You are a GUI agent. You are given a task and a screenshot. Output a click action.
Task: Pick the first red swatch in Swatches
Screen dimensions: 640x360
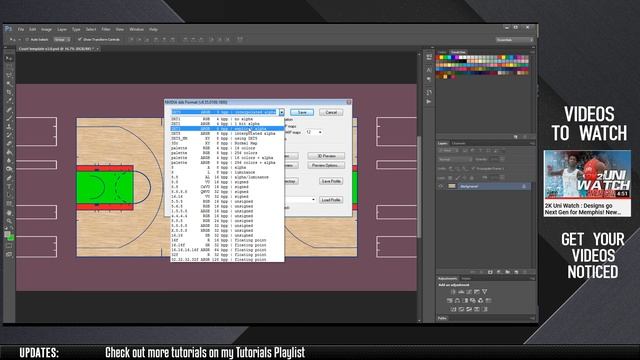(x=439, y=58)
